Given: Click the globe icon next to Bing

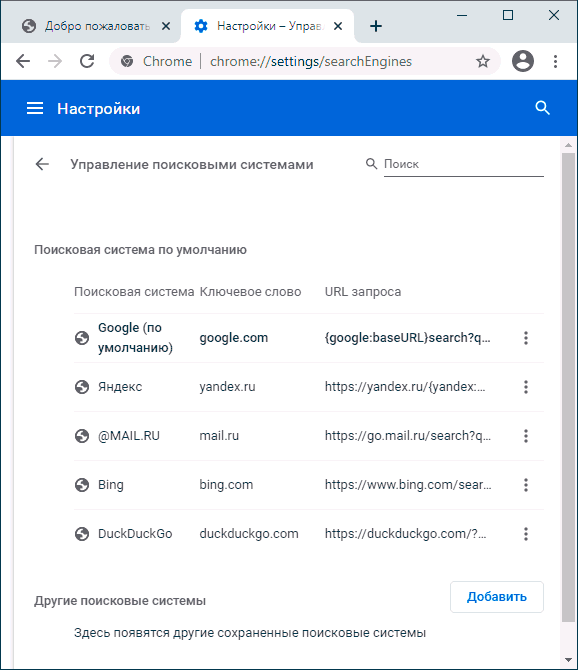Looking at the screenshot, I should (x=82, y=485).
